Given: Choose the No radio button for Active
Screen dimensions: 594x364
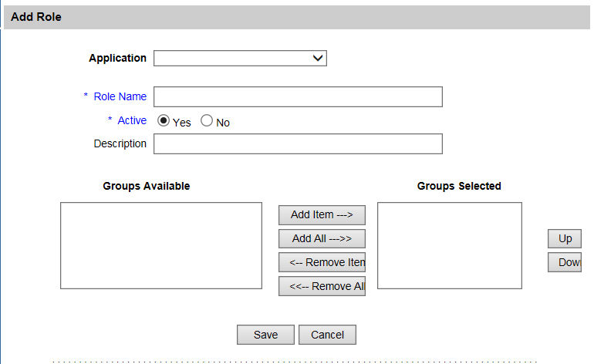Looking at the screenshot, I should click(207, 121).
